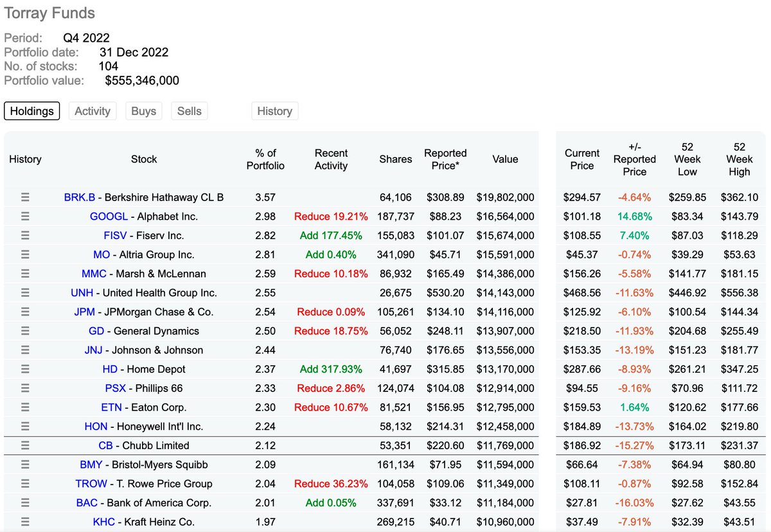The image size is (771, 532).
Task: Switch to the Activity tab
Action: tap(93, 111)
